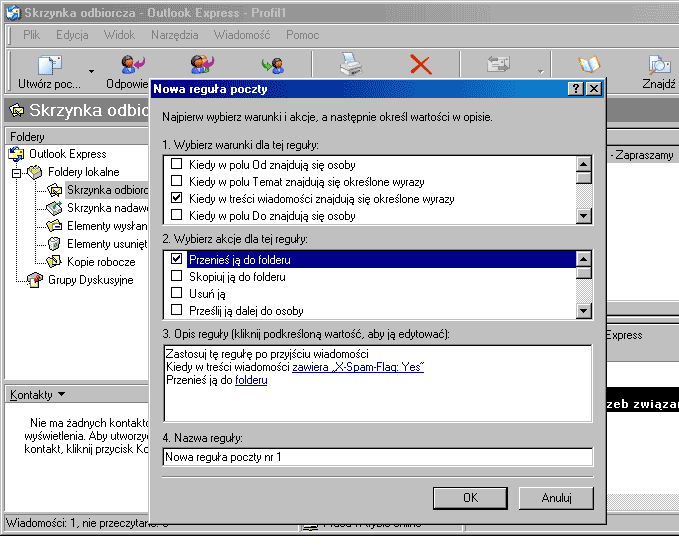
Task: Open the address book icon in the toolbar
Action: tap(588, 66)
